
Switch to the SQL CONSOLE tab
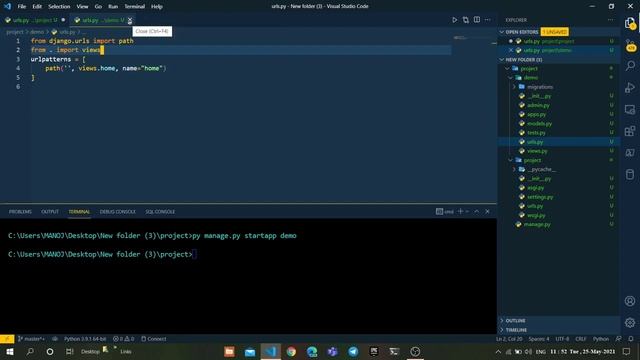[x=160, y=212]
